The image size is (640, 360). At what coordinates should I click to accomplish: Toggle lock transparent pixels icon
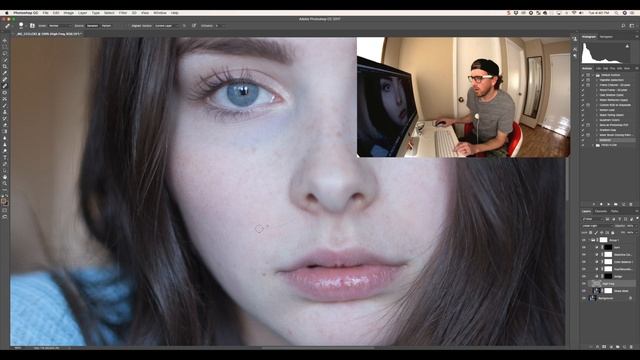point(591,232)
